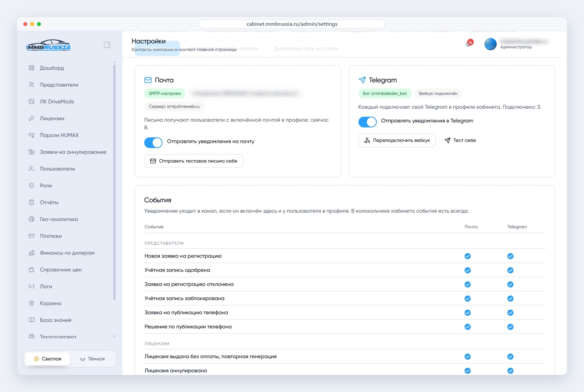Click the SMTP настроен status badge
The width and height of the screenshot is (584, 392).
pyautogui.click(x=165, y=93)
